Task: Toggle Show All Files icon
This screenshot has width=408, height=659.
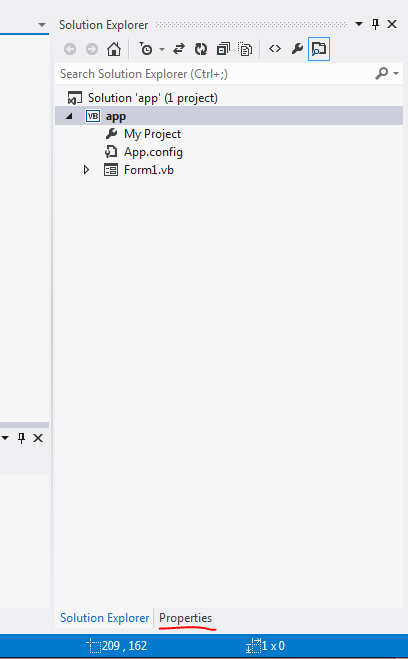Action: (x=245, y=49)
